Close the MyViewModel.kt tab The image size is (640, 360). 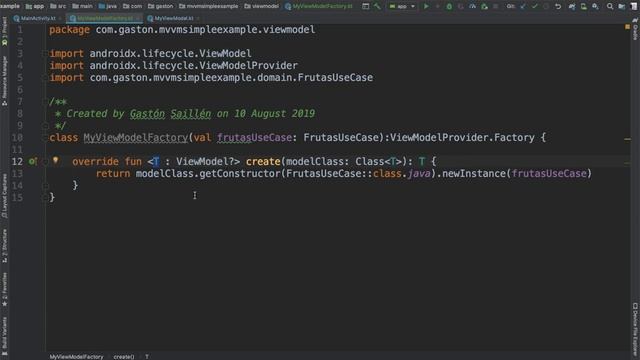tap(198, 18)
